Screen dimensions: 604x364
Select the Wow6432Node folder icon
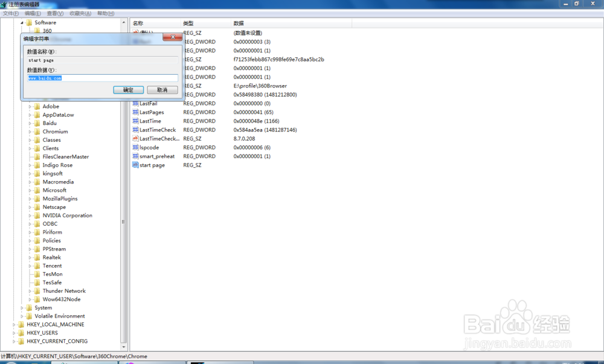coord(37,299)
